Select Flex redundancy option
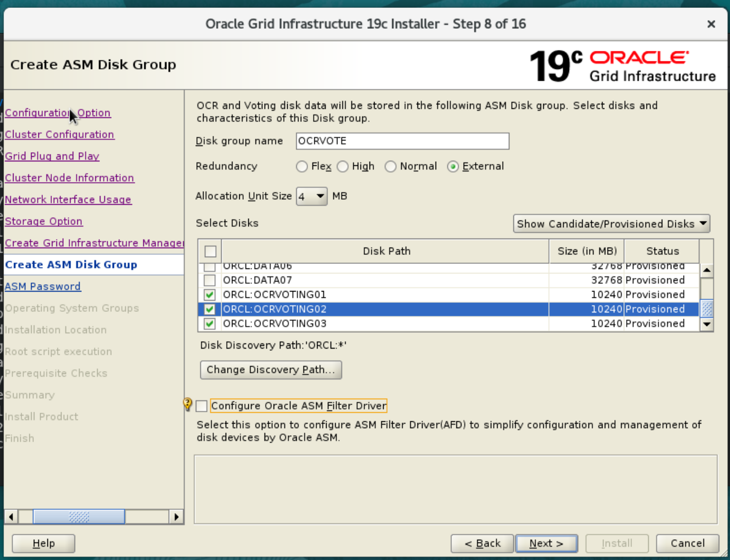The height and width of the screenshot is (560, 730). pyautogui.click(x=302, y=166)
